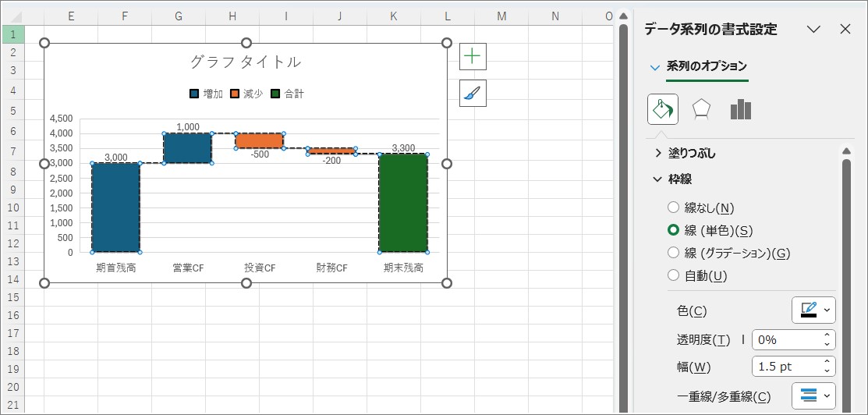Click the Chart Styles brush button

[x=472, y=93]
